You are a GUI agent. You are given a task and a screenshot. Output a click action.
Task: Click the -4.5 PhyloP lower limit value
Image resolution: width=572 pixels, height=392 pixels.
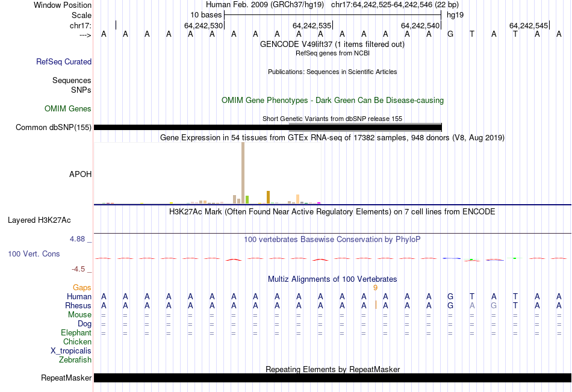pos(78,269)
